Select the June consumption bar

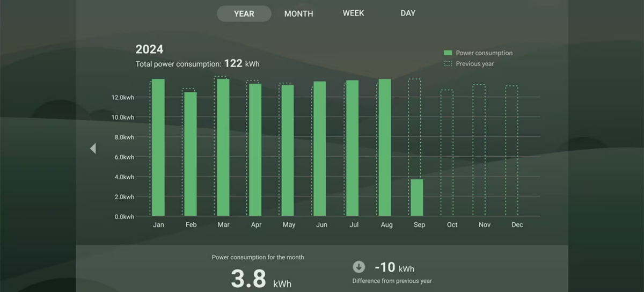pos(320,149)
